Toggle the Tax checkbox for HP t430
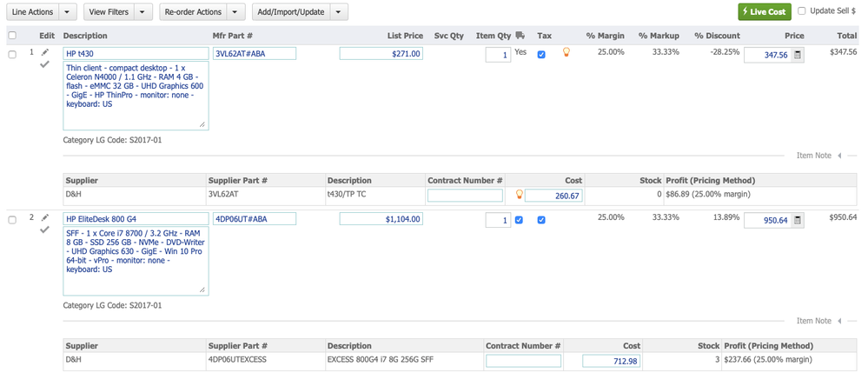Screen dimensions: 868x373 click(541, 54)
